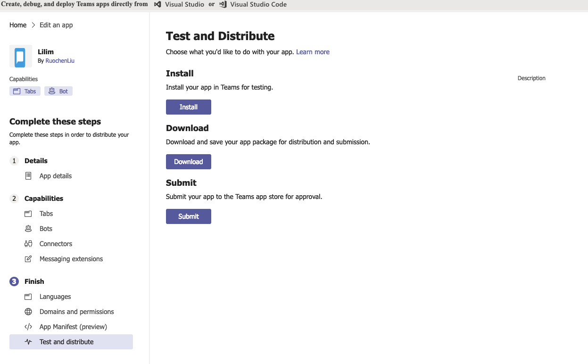The height and width of the screenshot is (364, 588).
Task: Open Languages in the Finish section
Action: 55,297
